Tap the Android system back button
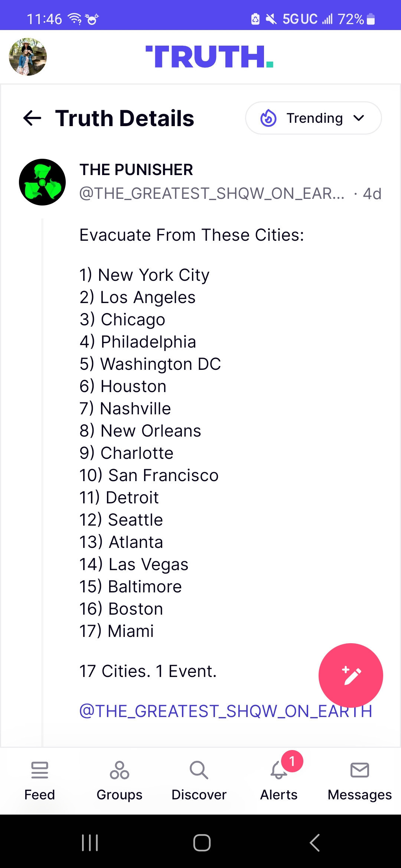Image resolution: width=401 pixels, height=868 pixels. click(314, 843)
